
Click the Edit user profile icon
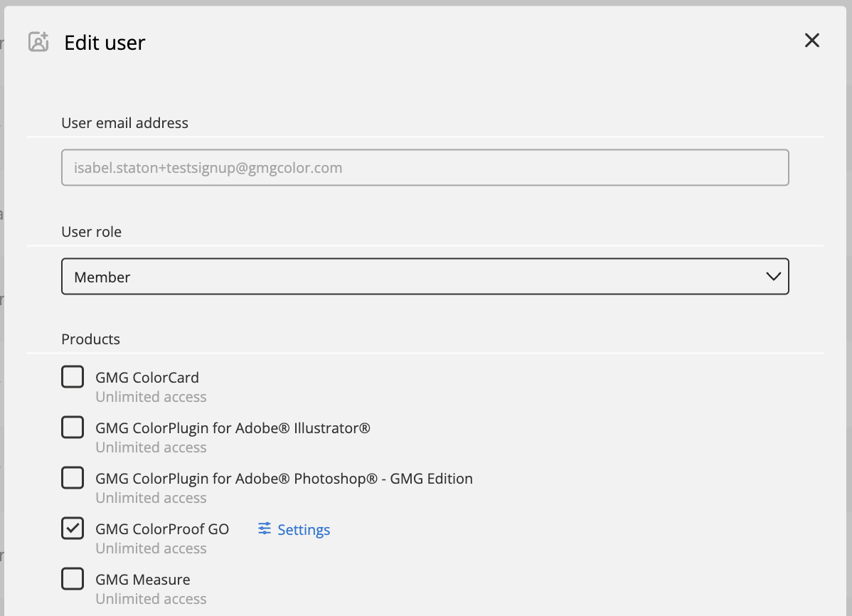(x=38, y=42)
